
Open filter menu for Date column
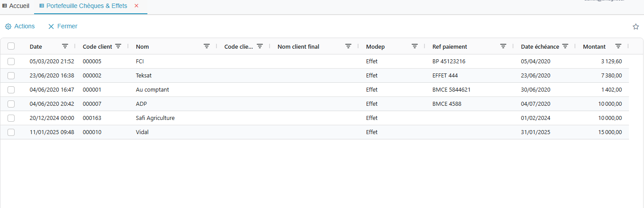65,46
